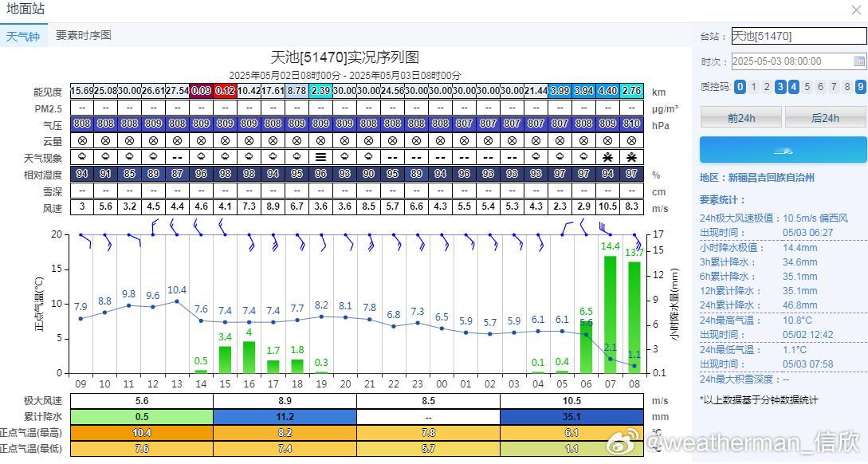Click the 7.8 cell in 正点气温(最高) row
This screenshot has height=464, width=868.
coord(429,433)
